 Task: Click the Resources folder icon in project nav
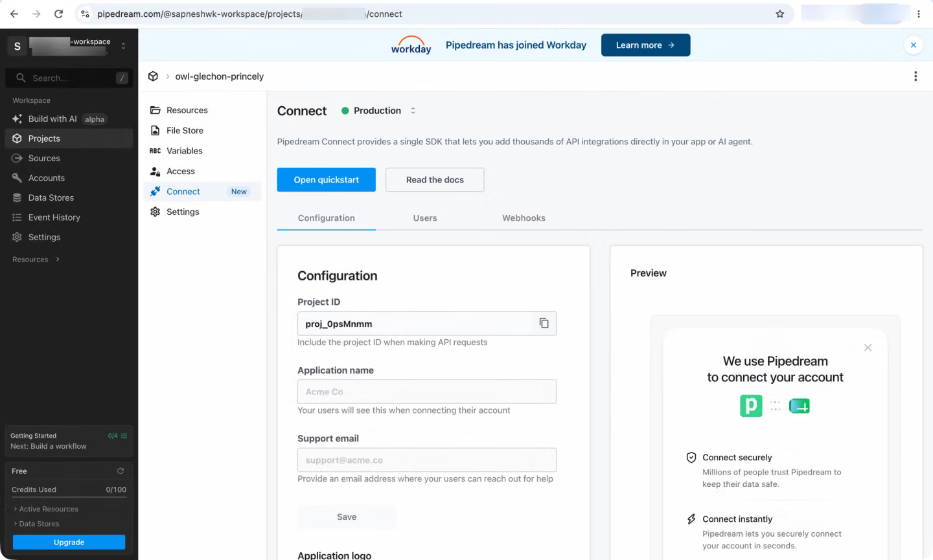[155, 110]
